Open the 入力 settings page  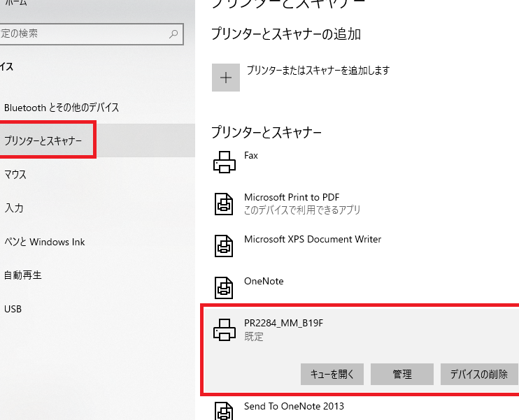click(x=14, y=208)
